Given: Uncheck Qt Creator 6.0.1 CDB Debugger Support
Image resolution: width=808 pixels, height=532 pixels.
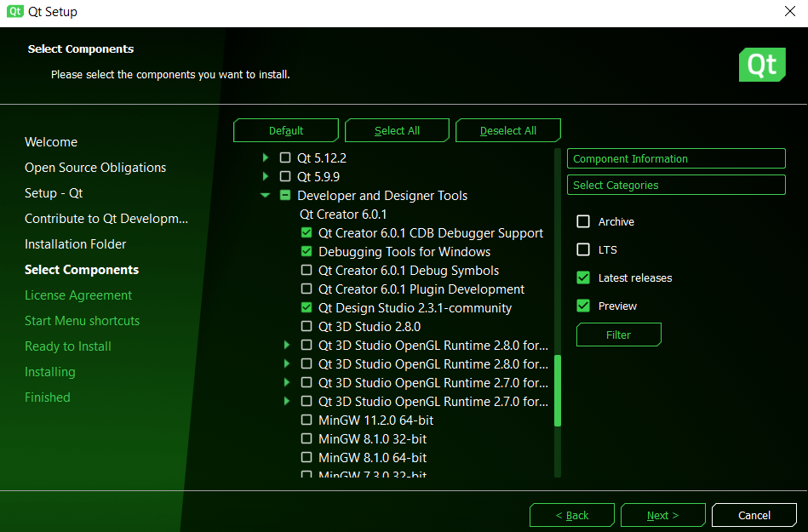Looking at the screenshot, I should [307, 232].
